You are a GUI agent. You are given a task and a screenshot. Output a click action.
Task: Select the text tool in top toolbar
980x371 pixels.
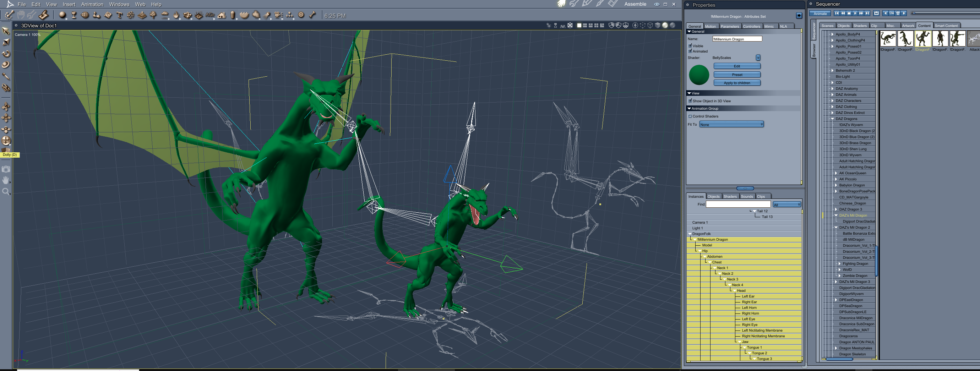pos(119,15)
